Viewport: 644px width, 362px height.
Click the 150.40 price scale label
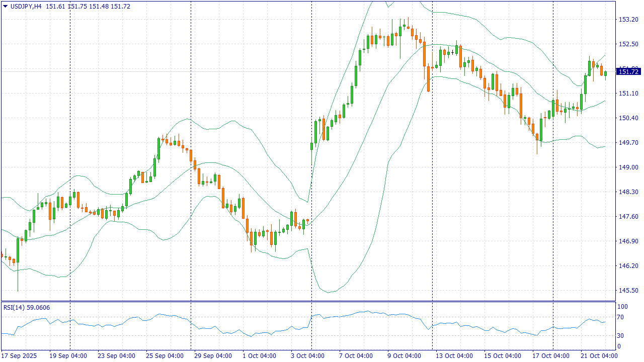(x=628, y=118)
